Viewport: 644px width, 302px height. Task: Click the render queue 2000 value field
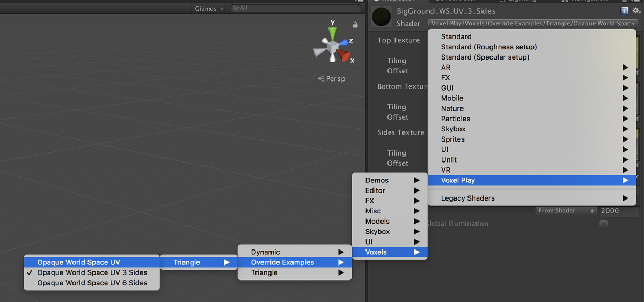click(x=619, y=211)
